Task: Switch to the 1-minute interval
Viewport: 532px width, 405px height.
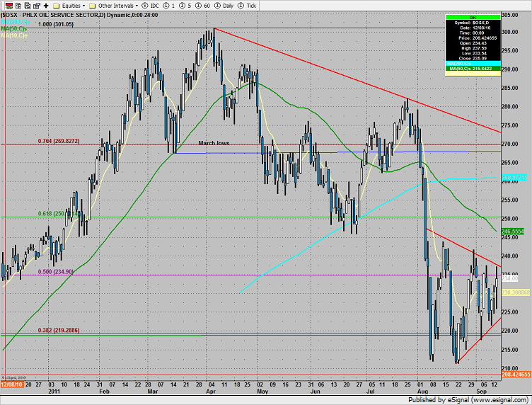Action: [168, 6]
